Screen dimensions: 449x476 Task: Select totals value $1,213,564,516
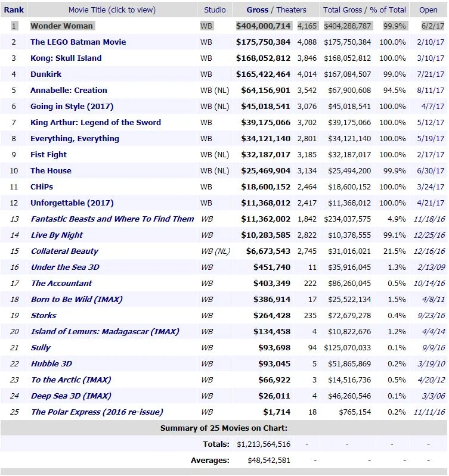[264, 444]
